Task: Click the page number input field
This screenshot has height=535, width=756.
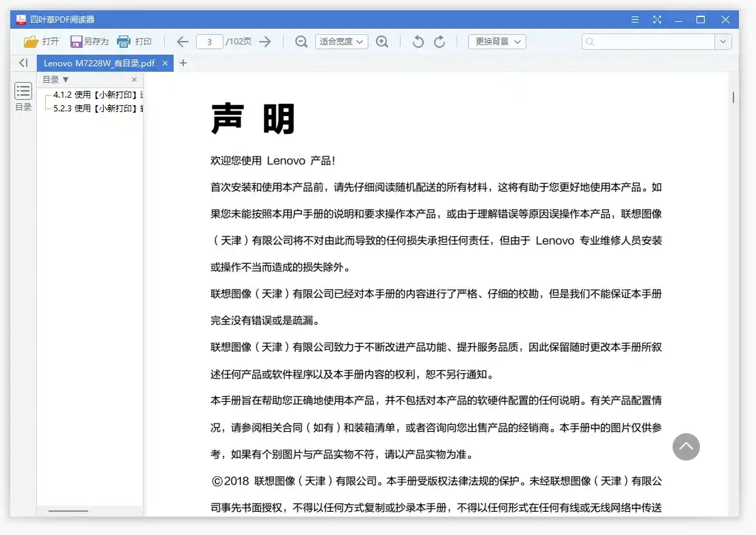Action: coord(209,42)
